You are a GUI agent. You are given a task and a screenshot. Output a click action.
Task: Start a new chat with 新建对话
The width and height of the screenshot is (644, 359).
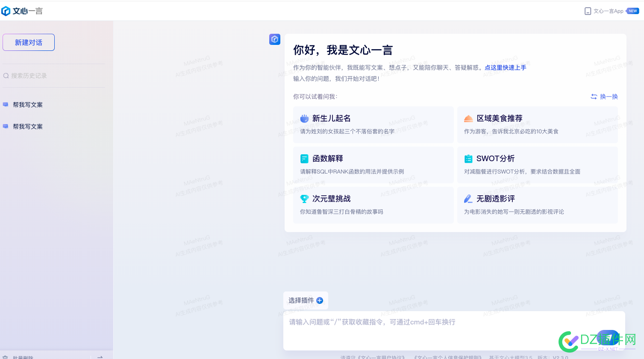click(x=29, y=42)
